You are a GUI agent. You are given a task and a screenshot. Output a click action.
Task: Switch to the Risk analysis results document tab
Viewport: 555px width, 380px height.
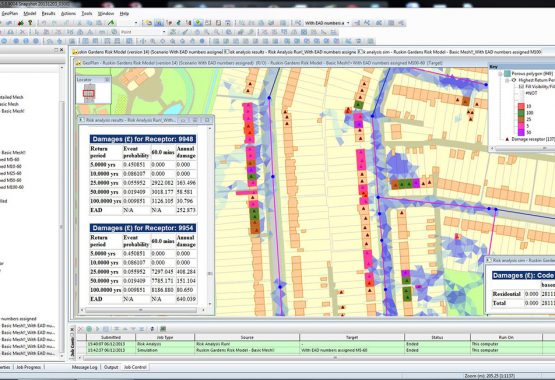[x=291, y=52]
